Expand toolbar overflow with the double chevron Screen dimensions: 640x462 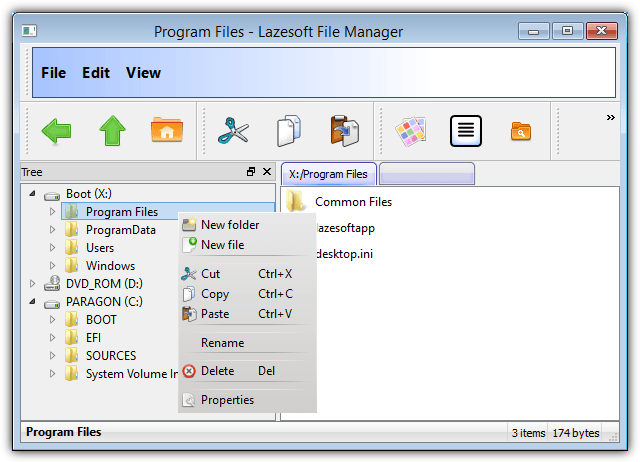coord(610,118)
